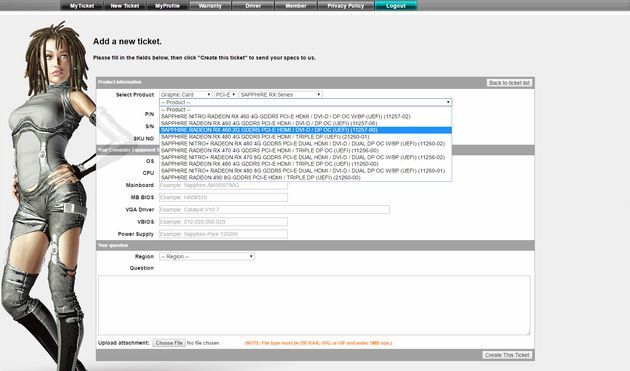Image resolution: width=630 pixels, height=371 pixels.
Task: Open the Region dropdown
Action: click(207, 256)
